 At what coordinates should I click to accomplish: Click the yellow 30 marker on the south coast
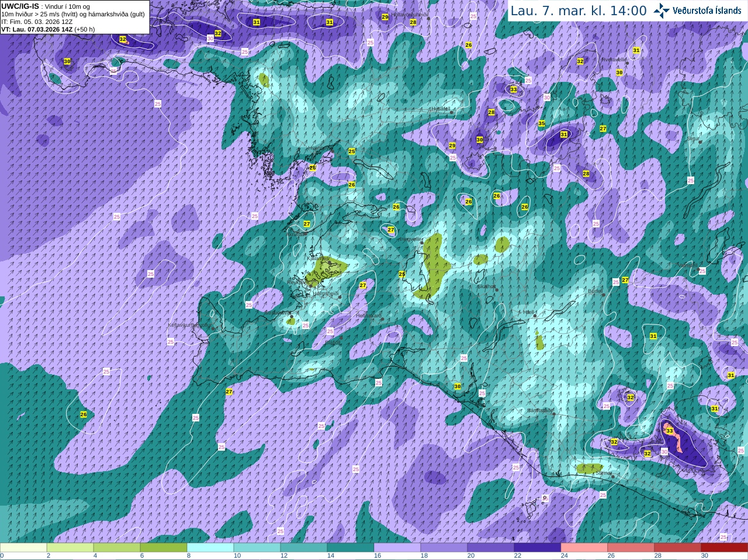pyautogui.click(x=458, y=386)
